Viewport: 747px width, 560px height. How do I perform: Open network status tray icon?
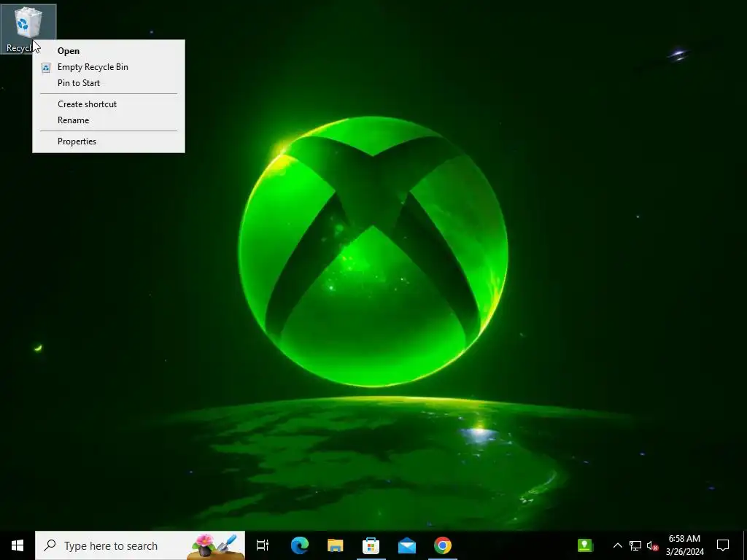tap(635, 545)
